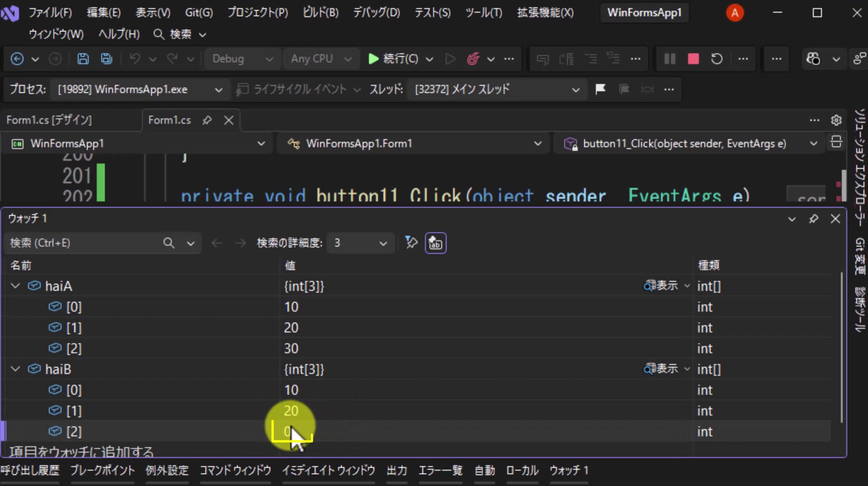Open the Debug configuration dropdown
Screen dimensions: 868x486
(242, 59)
